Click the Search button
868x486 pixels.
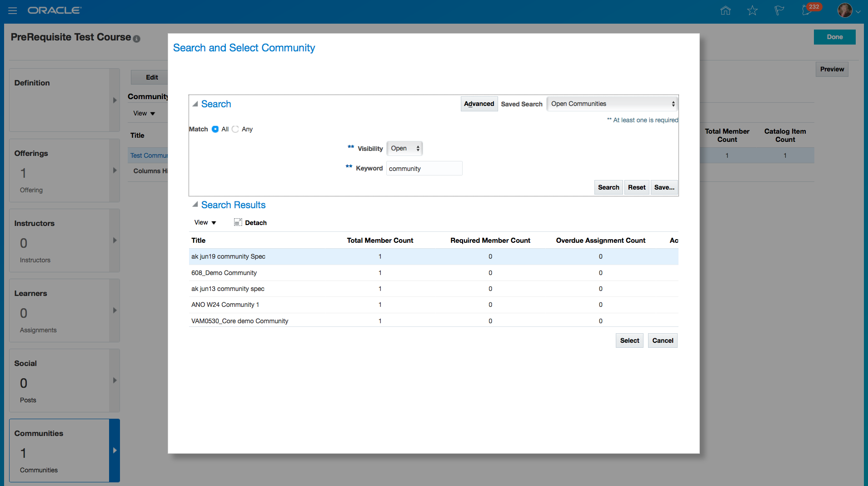coord(608,187)
